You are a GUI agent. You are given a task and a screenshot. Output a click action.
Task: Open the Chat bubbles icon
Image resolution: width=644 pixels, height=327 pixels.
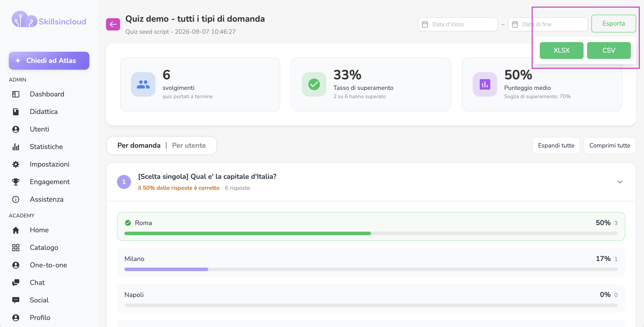(16, 283)
